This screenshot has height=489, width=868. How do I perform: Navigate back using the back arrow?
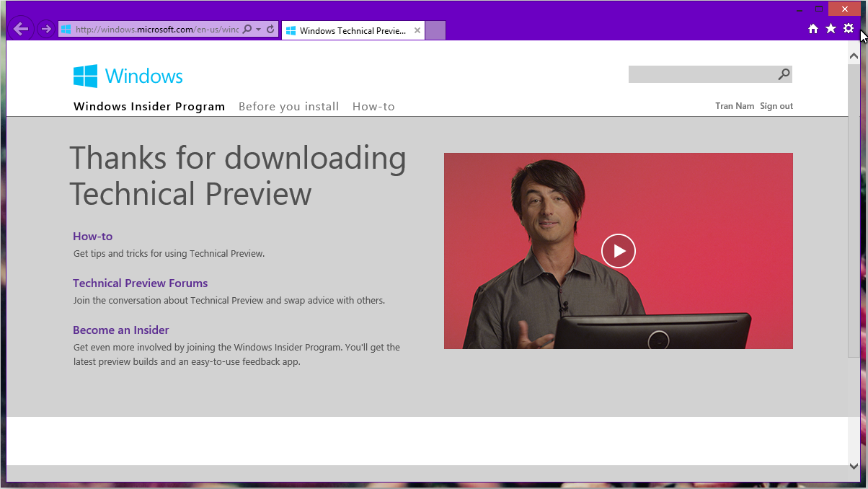pyautogui.click(x=21, y=28)
